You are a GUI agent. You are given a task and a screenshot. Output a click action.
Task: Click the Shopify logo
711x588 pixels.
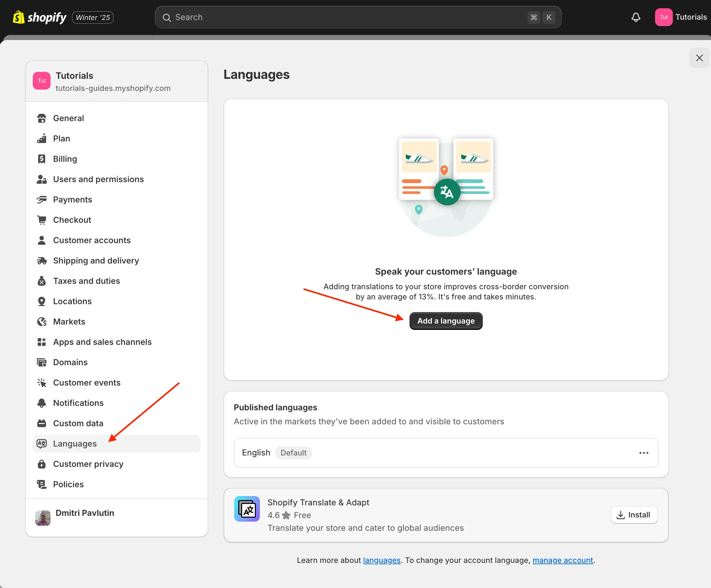coord(19,17)
